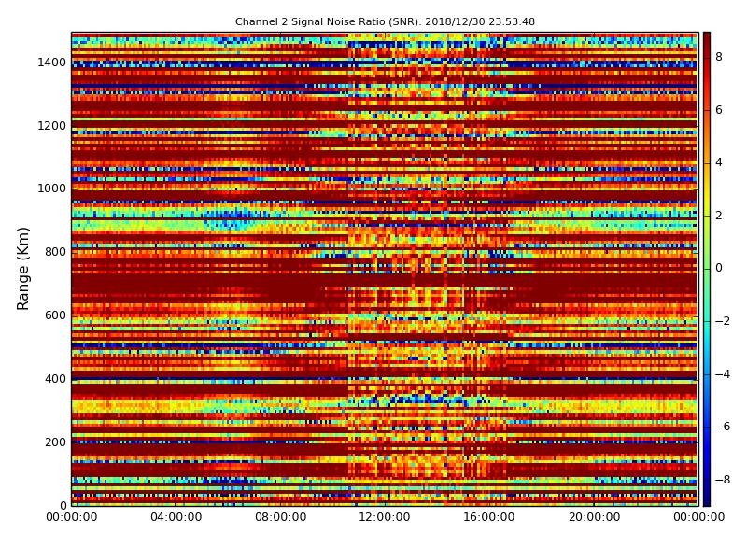Click the colorbar tick label −6
The image size is (747, 560).
coord(722,427)
